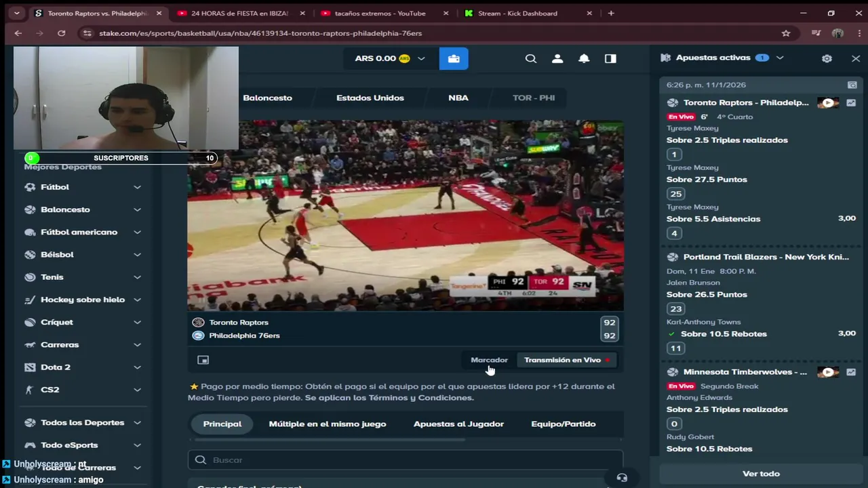Switch view to Transmisión en Vivo

[567, 360]
